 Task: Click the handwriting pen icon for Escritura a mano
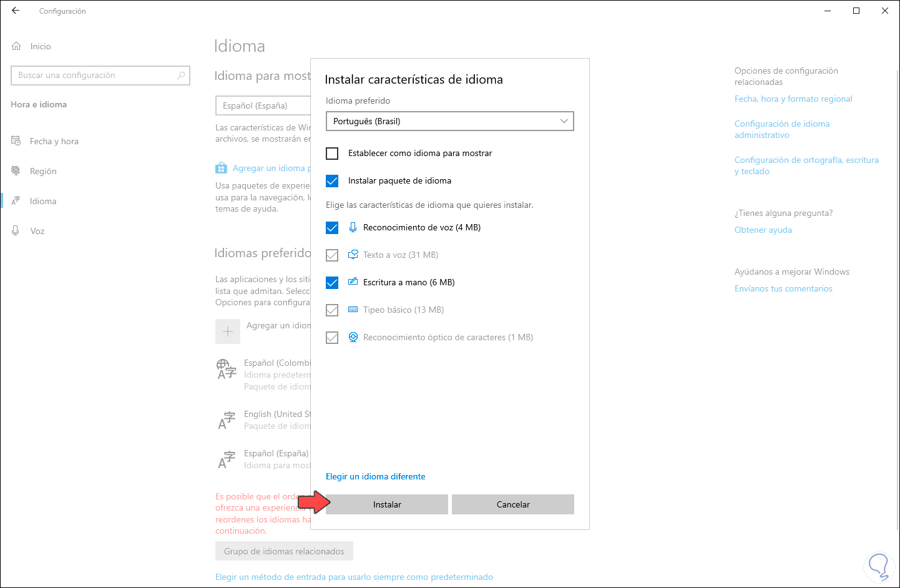353,282
